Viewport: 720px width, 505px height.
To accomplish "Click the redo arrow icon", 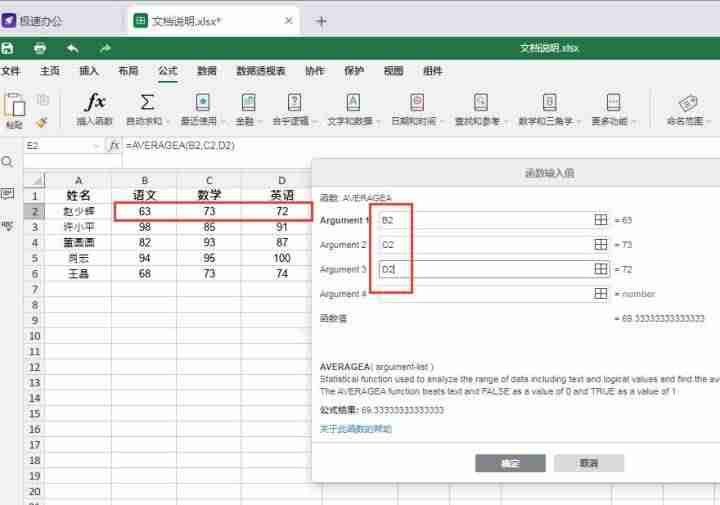I will 105,48.
